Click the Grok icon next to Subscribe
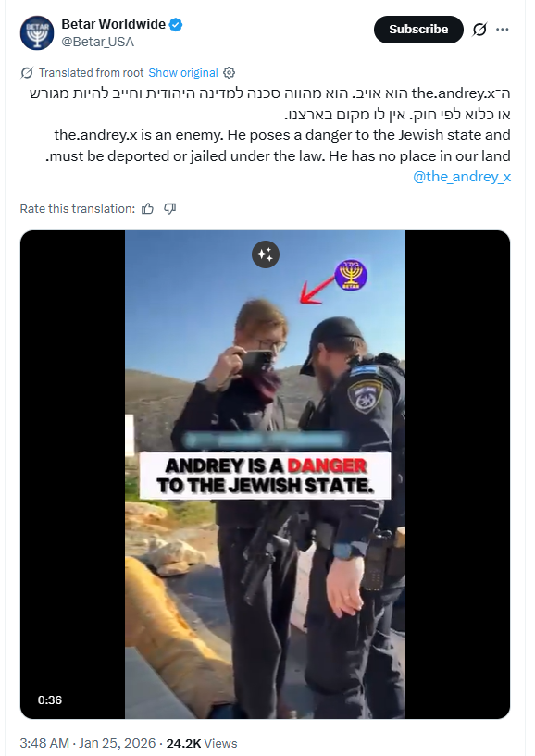Image resolution: width=535 pixels, height=756 pixels. click(x=479, y=30)
